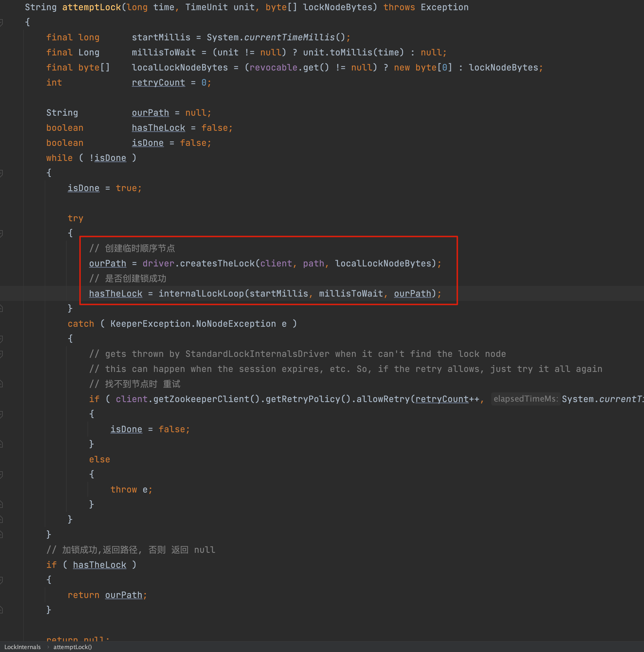Image resolution: width=644 pixels, height=652 pixels.
Task: Collapse the attemptLock method body fold marker
Action: [x=1, y=23]
